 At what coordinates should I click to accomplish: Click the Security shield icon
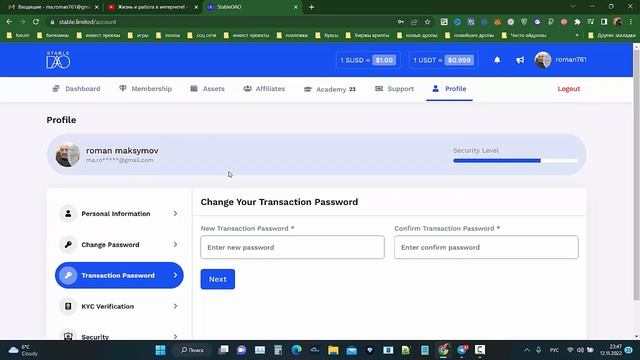coord(68,336)
